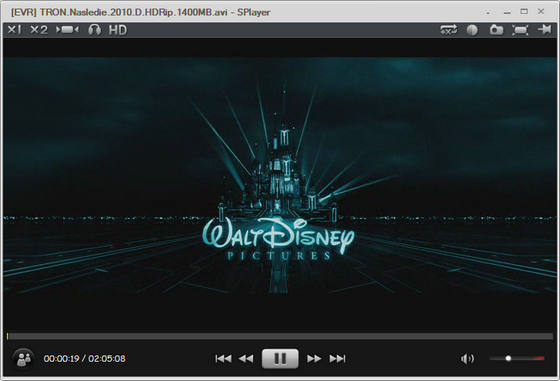560x381 pixels.
Task: Minimize the SPlayer window
Action: (507, 12)
